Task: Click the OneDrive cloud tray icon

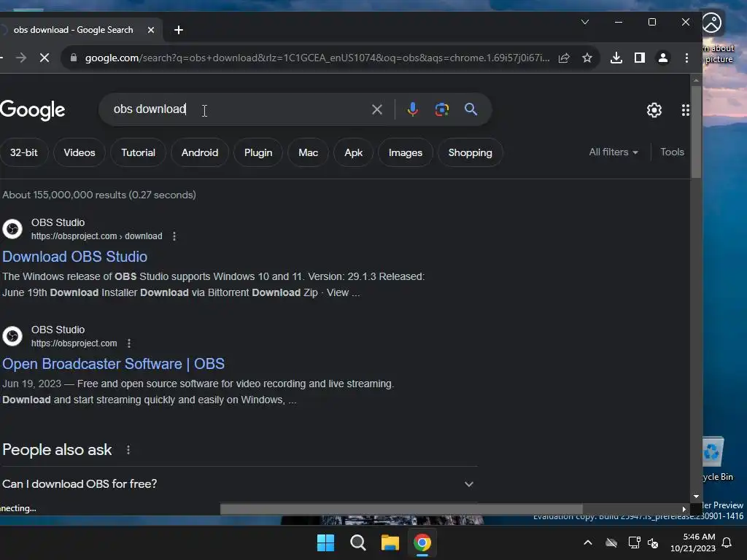Action: (611, 542)
